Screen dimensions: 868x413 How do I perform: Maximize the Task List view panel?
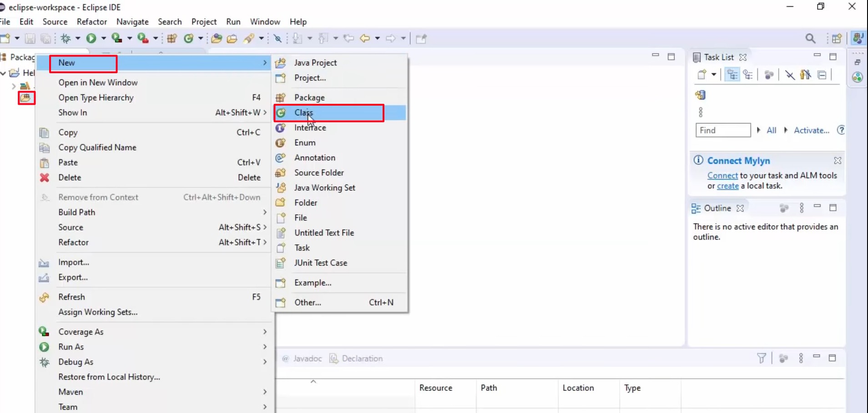pos(833,56)
